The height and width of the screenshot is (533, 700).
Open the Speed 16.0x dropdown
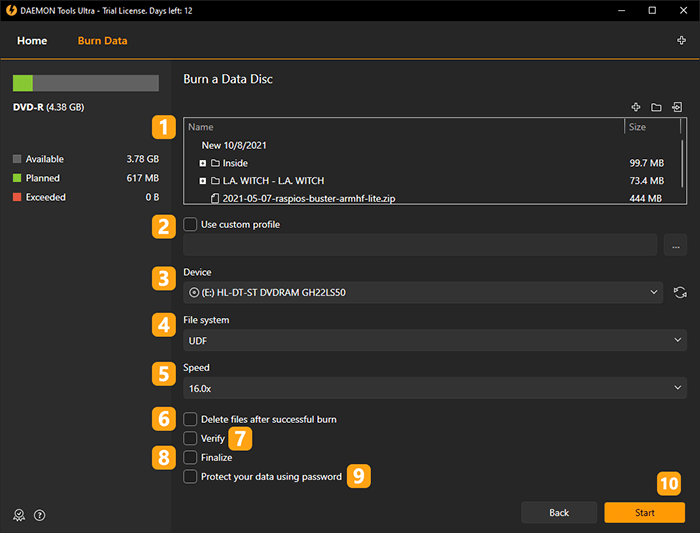[435, 388]
